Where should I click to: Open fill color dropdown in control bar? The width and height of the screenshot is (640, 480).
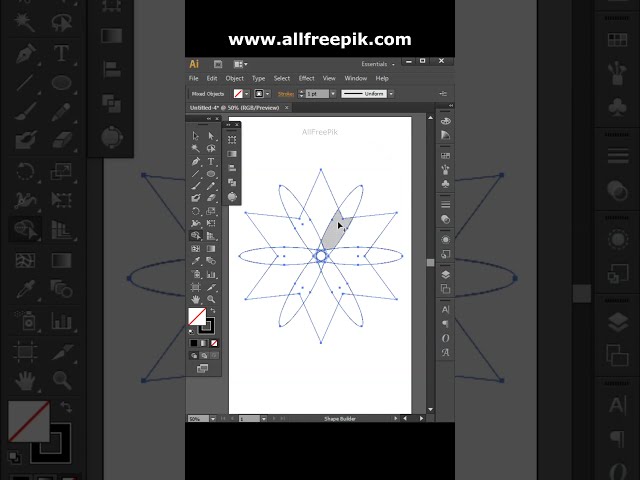(x=247, y=94)
